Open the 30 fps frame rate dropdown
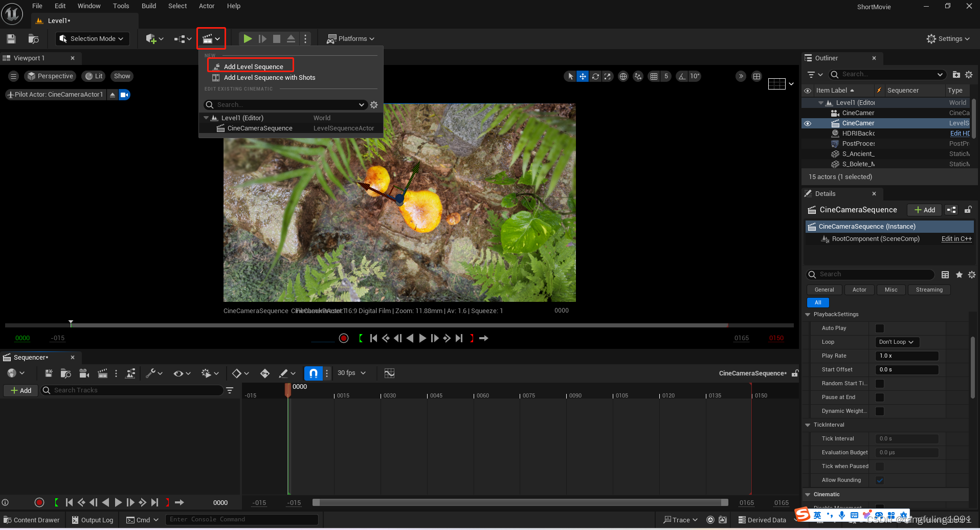980x530 pixels. tap(351, 373)
